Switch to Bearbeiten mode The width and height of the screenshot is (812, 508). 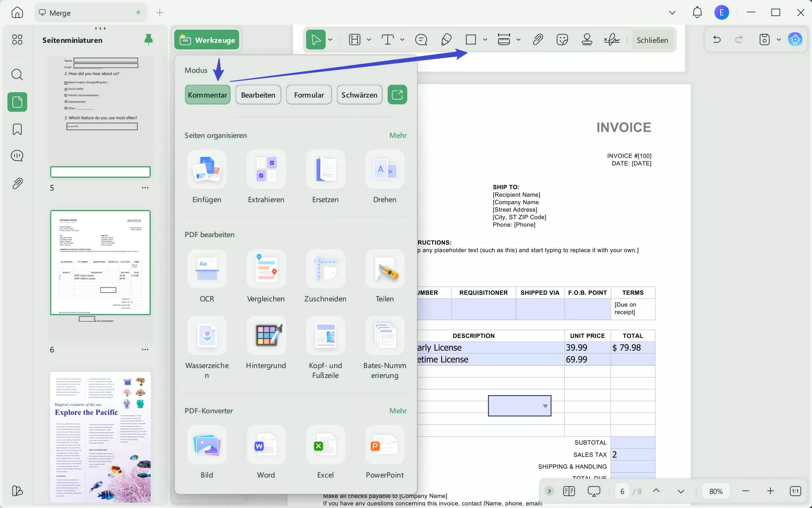[258, 95]
